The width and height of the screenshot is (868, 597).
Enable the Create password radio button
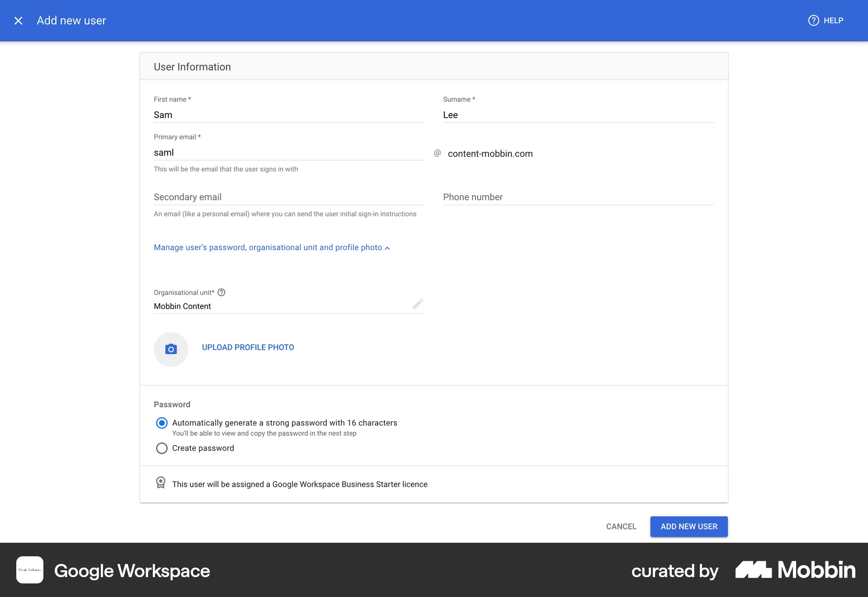161,448
